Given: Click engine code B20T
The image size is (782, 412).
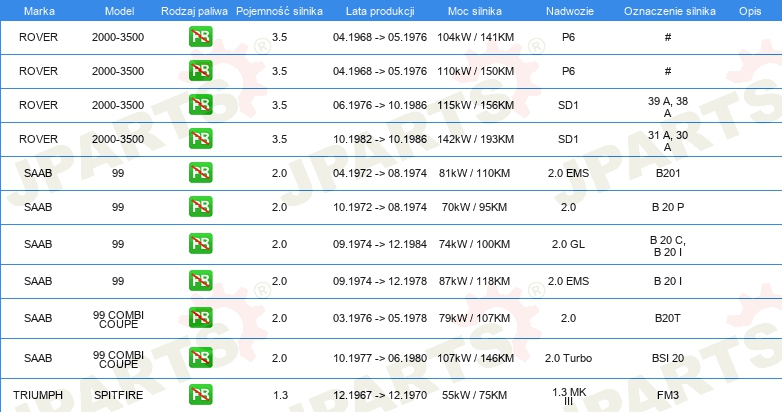Looking at the screenshot, I should click(668, 318).
